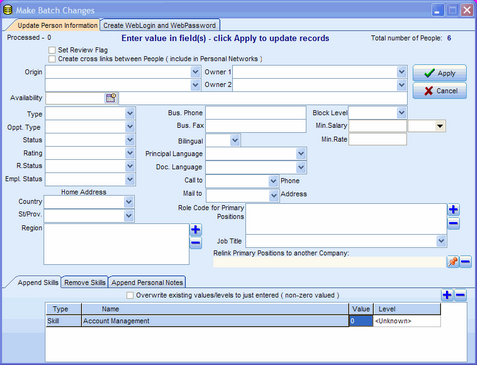The width and height of the screenshot is (477, 365).
Task: Select the Append Skills tab
Action: (x=38, y=283)
